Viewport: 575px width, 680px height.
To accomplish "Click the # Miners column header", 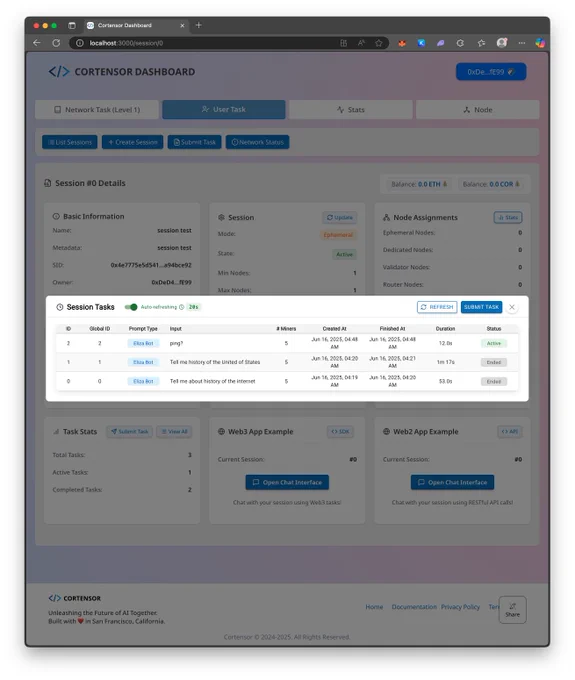I will pyautogui.click(x=286, y=329).
